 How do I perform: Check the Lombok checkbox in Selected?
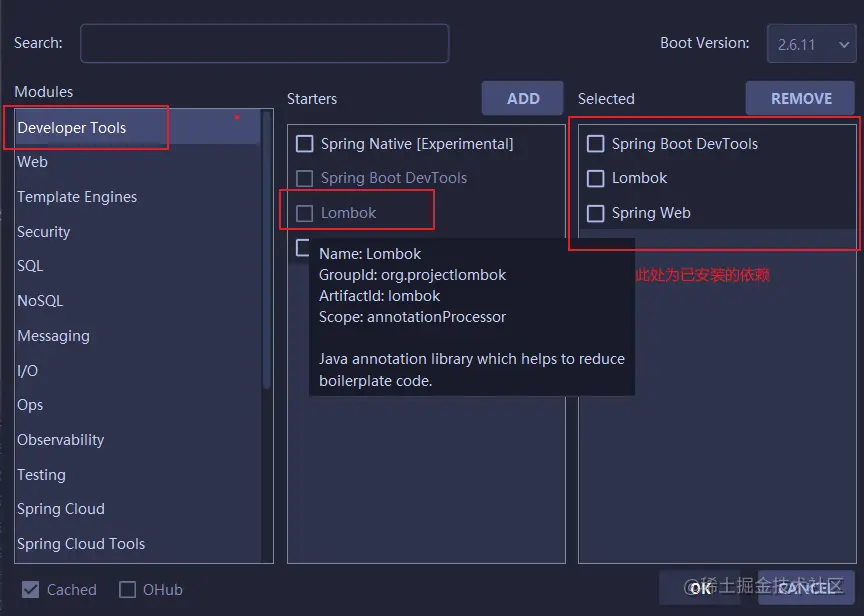tap(596, 179)
